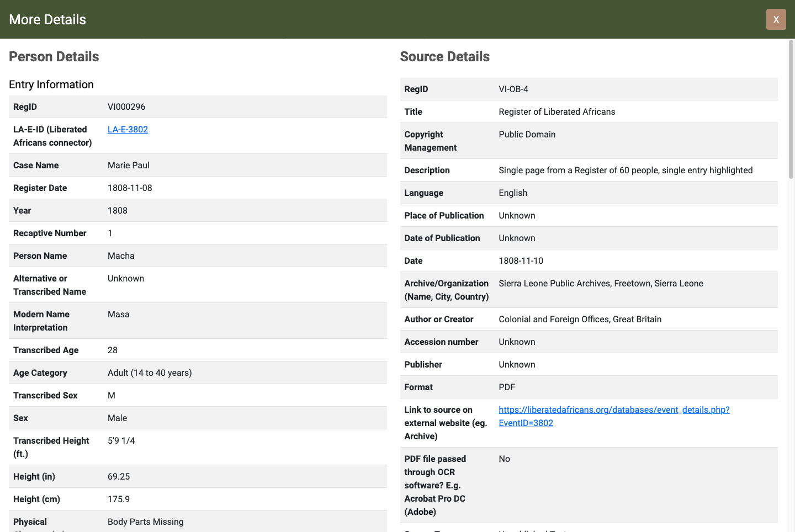
Task: Select the VI000296 RegID value
Action: pos(126,107)
